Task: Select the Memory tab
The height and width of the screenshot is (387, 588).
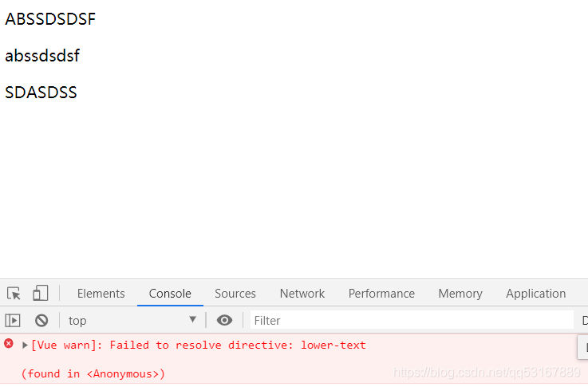Action: 460,294
